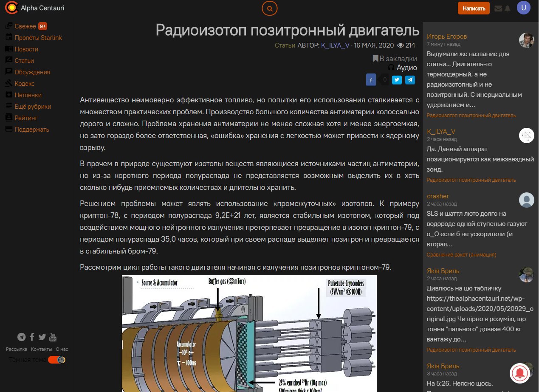The image size is (539, 392).
Task: Open the mail envelope icon
Action: (498, 8)
